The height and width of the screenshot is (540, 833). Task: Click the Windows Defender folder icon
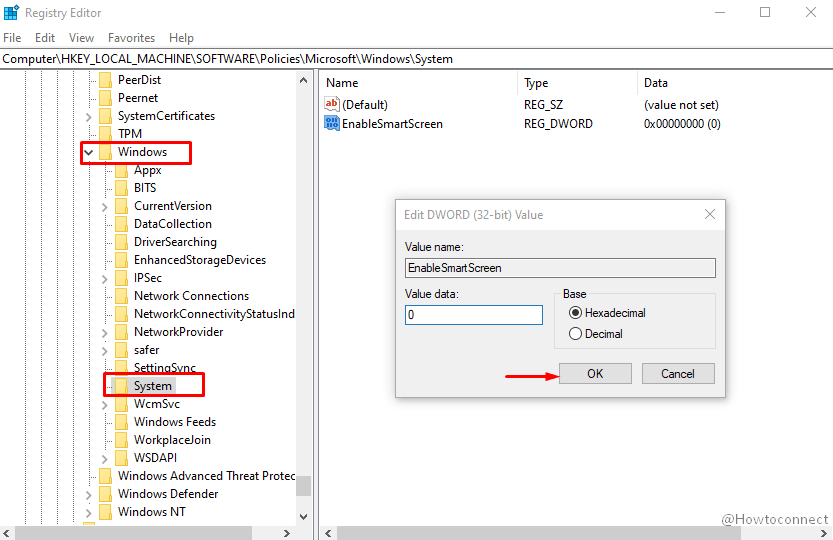(x=106, y=494)
